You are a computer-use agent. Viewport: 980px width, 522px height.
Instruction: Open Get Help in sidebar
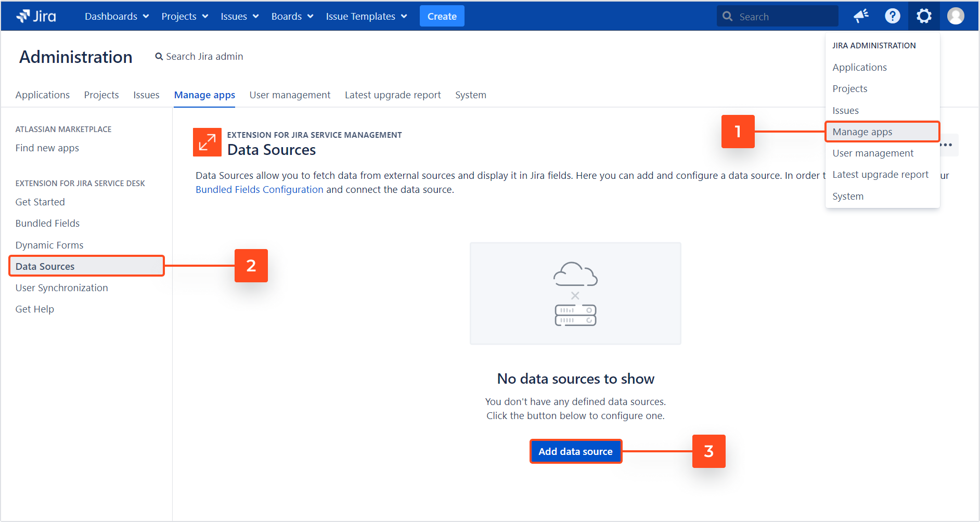[x=35, y=309]
